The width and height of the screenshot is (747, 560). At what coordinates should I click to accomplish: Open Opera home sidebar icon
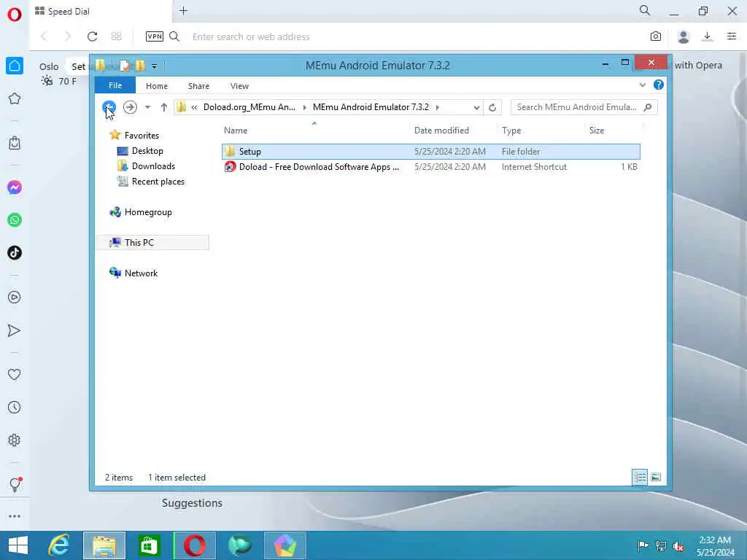pos(15,66)
